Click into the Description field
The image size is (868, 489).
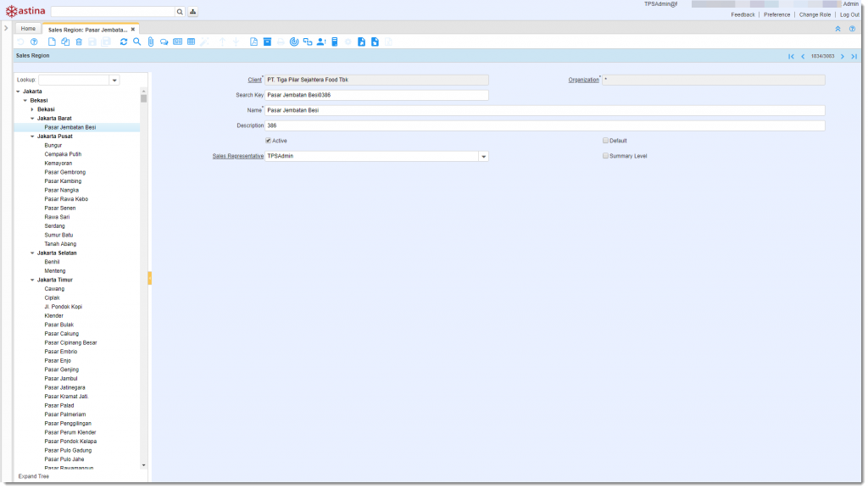[544, 125]
